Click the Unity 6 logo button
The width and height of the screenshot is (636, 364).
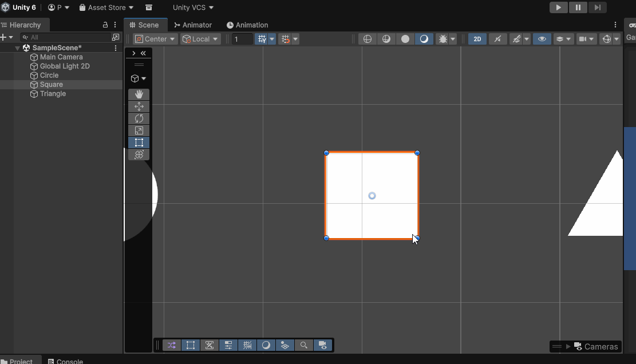tap(19, 7)
